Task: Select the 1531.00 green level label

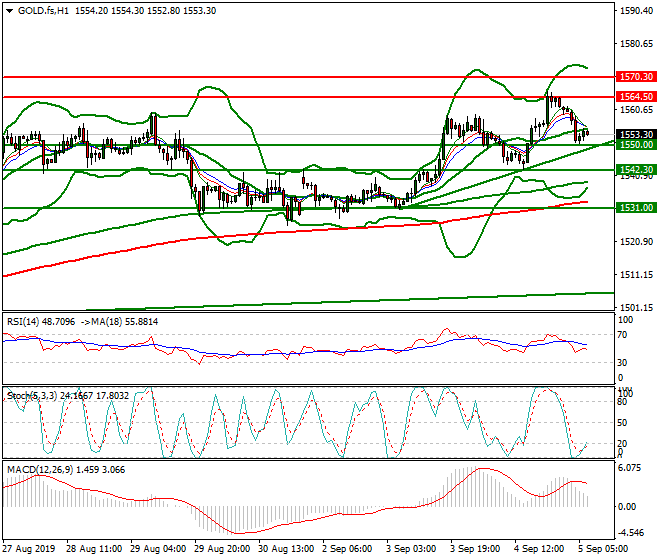Action: [x=636, y=208]
